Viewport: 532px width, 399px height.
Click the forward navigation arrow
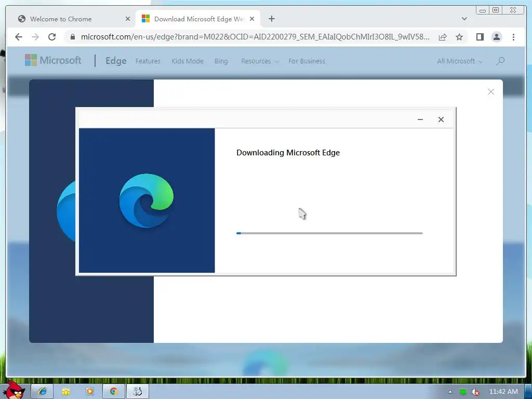[35, 37]
